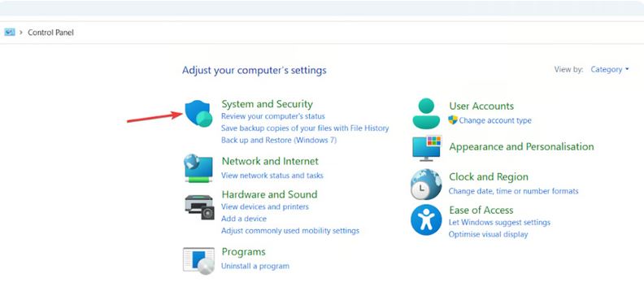Open View devices and printers
Image resolution: width=644 pixels, height=304 pixels.
click(x=264, y=206)
